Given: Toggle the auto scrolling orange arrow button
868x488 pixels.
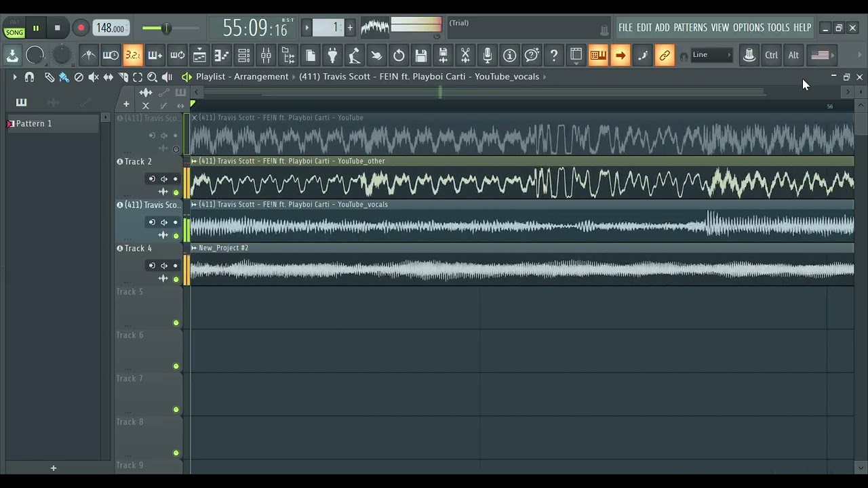Looking at the screenshot, I should (x=620, y=55).
